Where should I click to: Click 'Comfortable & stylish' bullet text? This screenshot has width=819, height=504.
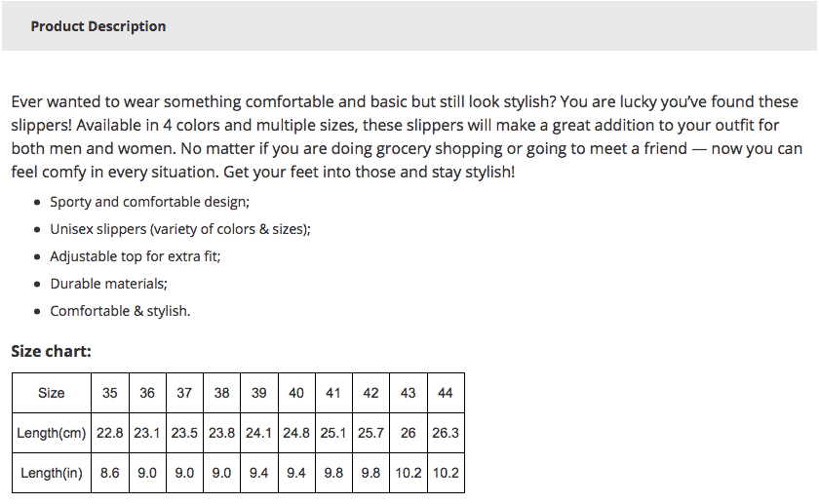(x=120, y=311)
